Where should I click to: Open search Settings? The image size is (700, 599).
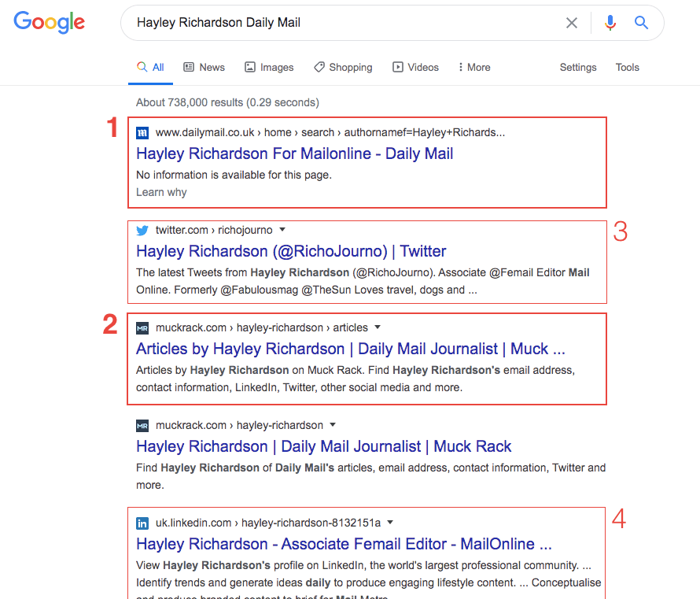coord(578,68)
